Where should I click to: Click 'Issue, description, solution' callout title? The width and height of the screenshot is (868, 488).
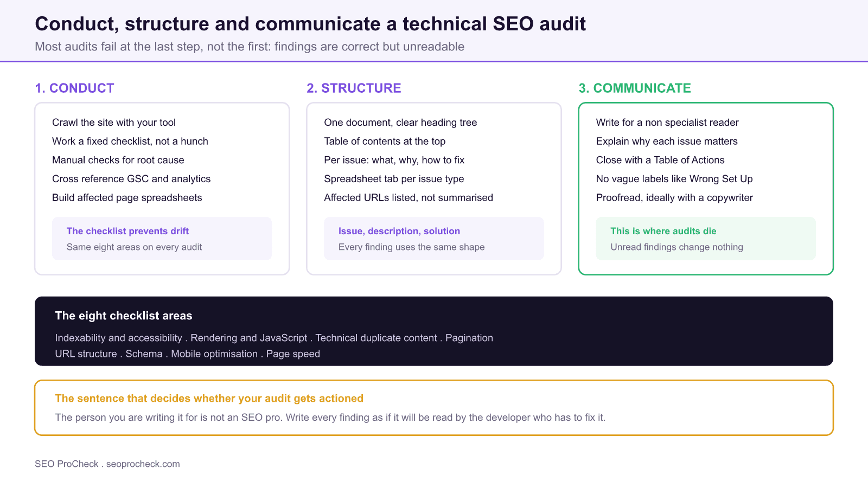click(399, 231)
